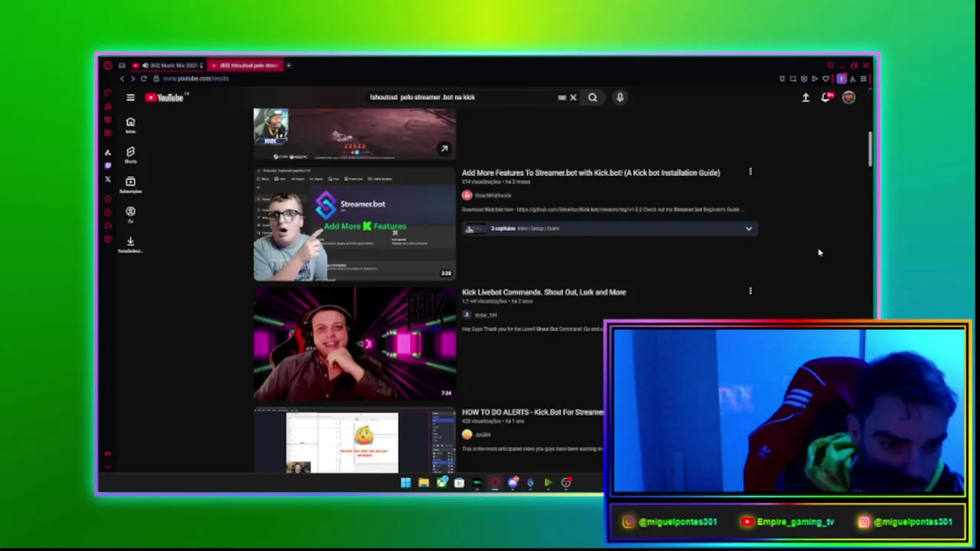Click the YouTube page vertical scrollbar
The image size is (980, 551).
(870, 149)
